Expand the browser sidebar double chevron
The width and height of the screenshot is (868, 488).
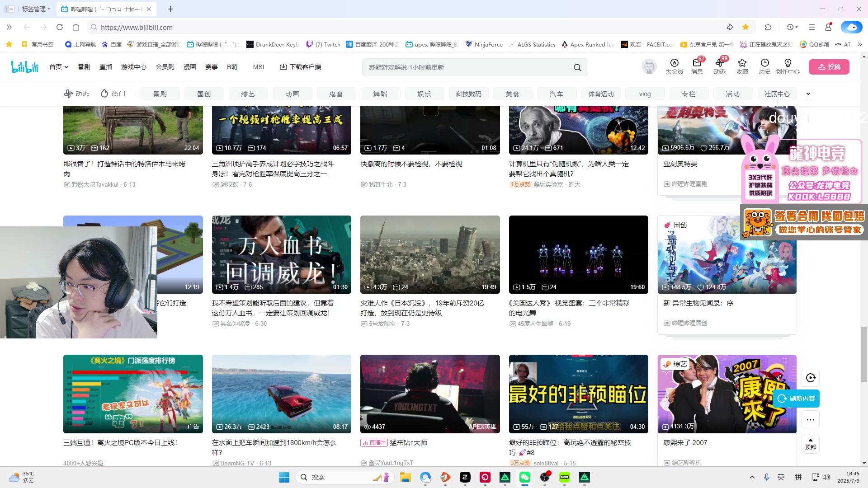tap(9, 27)
